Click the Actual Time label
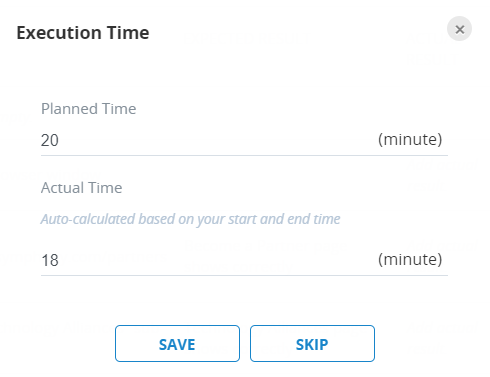This screenshot has width=490, height=377. 81,188
